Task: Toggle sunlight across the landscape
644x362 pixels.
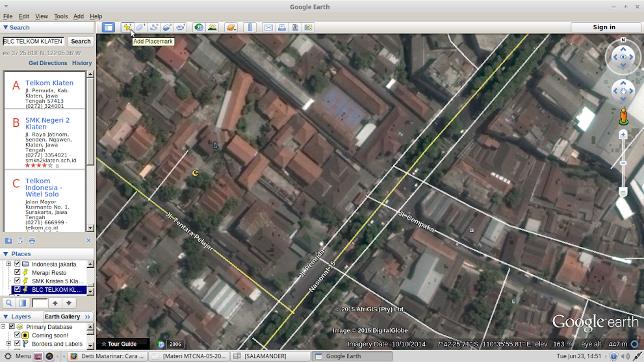Action: [x=213, y=27]
